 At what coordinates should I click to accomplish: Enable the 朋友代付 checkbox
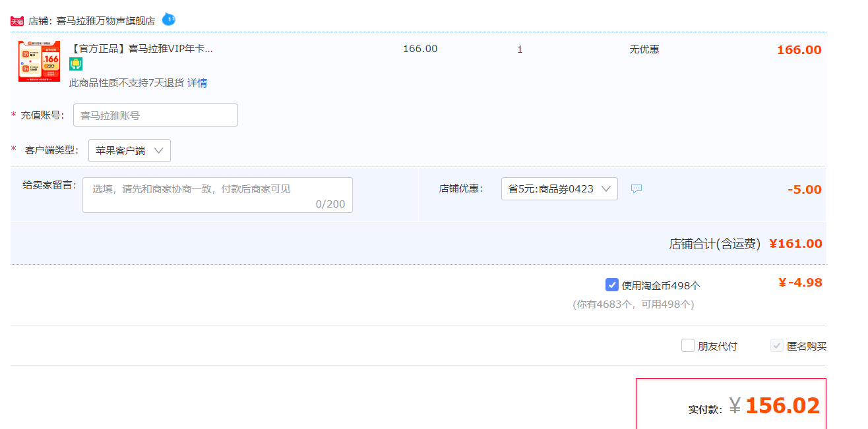[x=688, y=345]
